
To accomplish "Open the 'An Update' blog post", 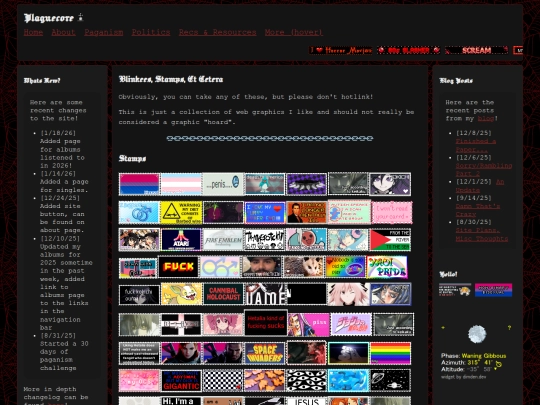I will pyautogui.click(x=480, y=186).
